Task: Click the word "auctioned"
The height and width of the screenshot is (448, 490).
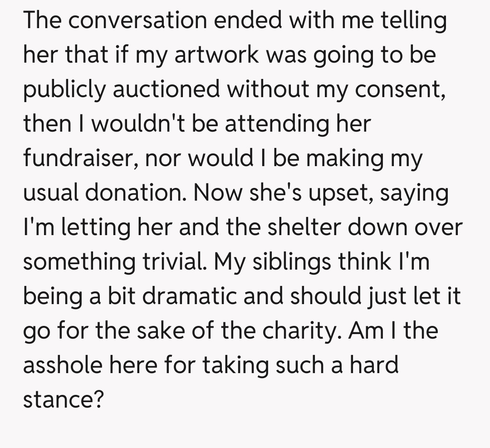Action: [x=166, y=89]
